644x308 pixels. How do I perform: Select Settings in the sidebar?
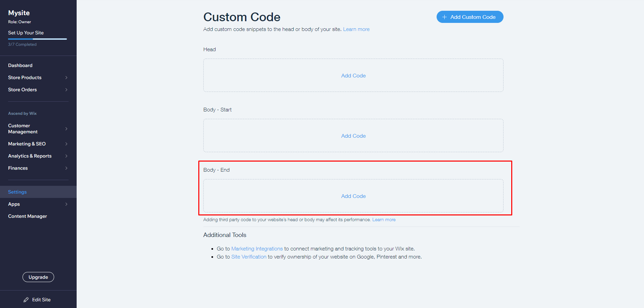pos(17,192)
